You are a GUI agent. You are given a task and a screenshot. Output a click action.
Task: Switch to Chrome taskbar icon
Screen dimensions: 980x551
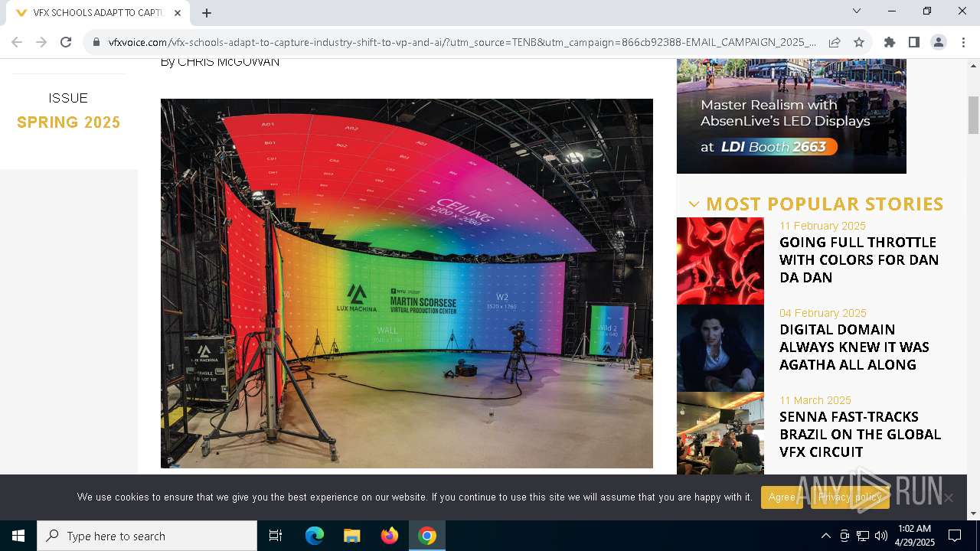427,536
